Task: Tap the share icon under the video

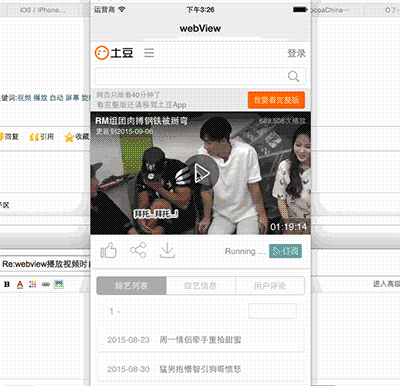Action: [138, 250]
